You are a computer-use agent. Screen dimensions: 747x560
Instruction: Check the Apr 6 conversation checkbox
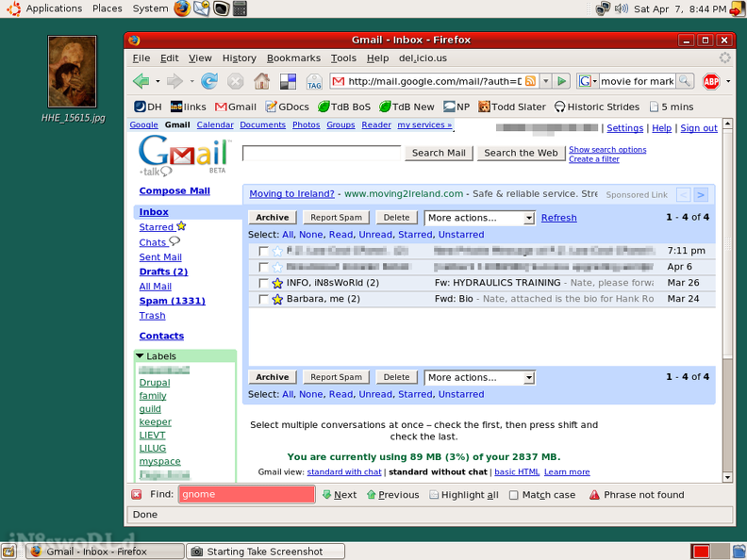coord(263,267)
